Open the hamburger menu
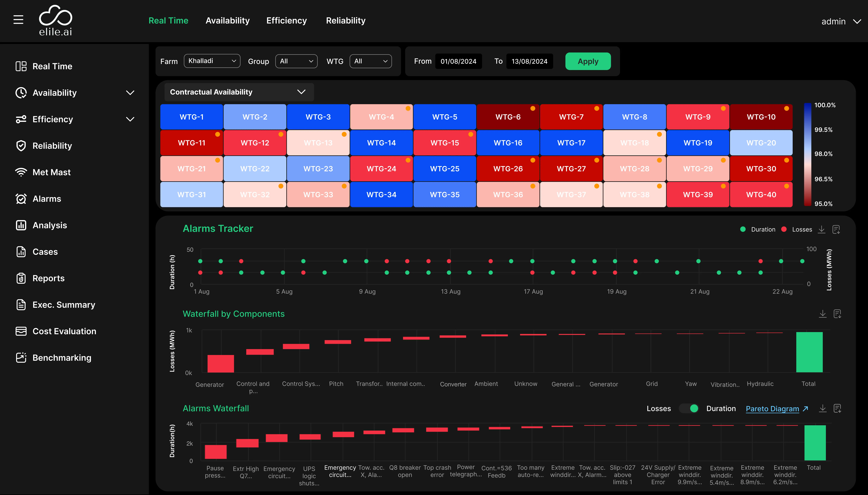Image resolution: width=868 pixels, height=495 pixels. (18, 20)
